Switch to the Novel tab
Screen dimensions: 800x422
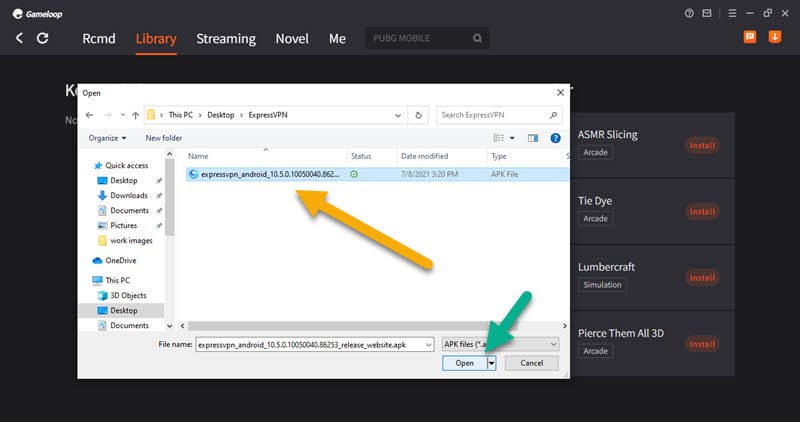292,39
